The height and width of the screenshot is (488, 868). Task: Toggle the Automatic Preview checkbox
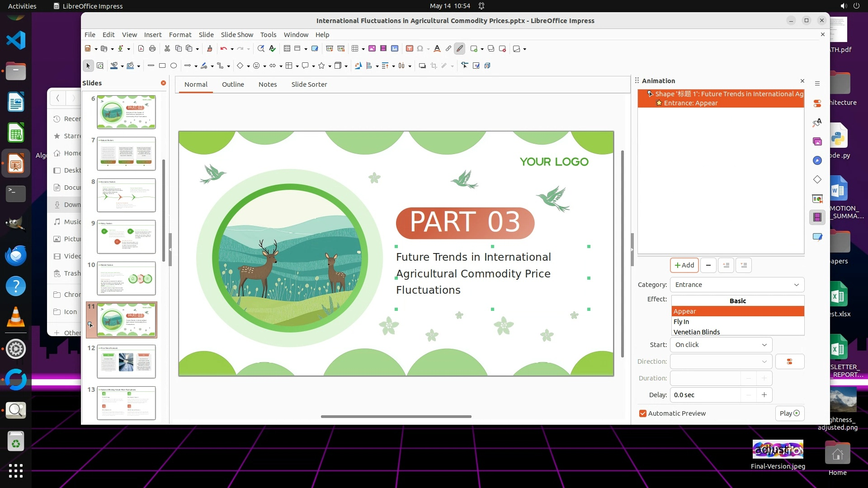click(x=642, y=413)
